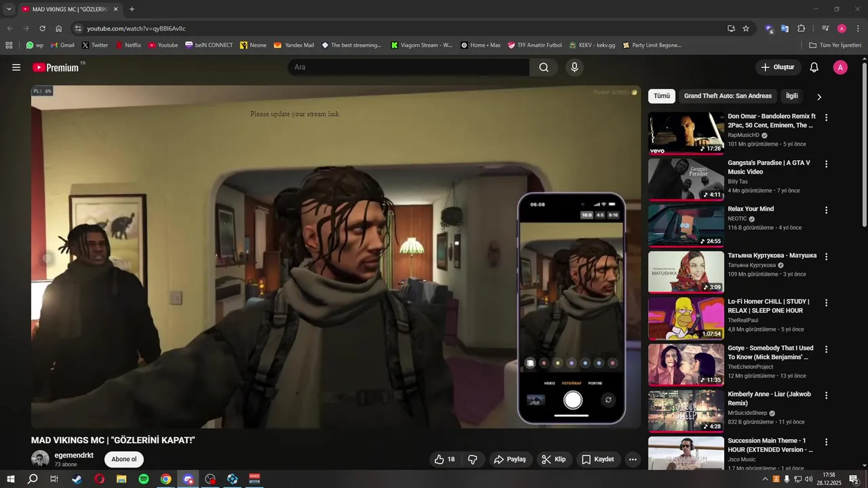The width and height of the screenshot is (868, 488).
Task: Open options for Lo-Fi Homer CHILL video
Action: tap(826, 303)
